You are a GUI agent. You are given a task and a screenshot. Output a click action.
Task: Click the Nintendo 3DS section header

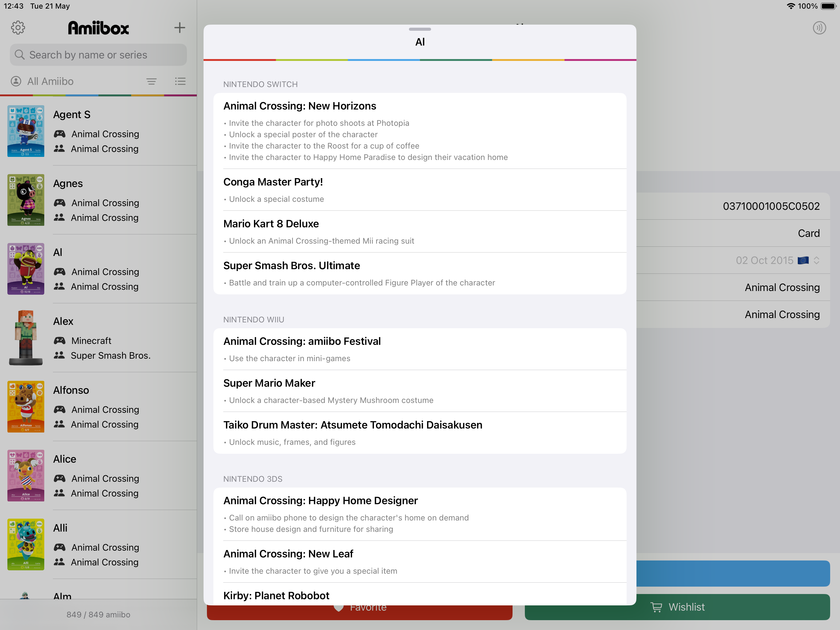(x=253, y=479)
